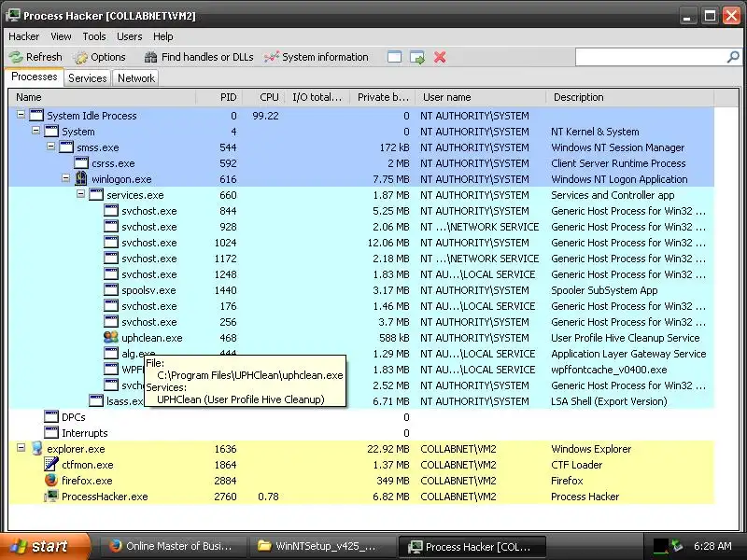This screenshot has width=747, height=560.
Task: Click the ctfmon.exe pen icon
Action: (x=51, y=464)
